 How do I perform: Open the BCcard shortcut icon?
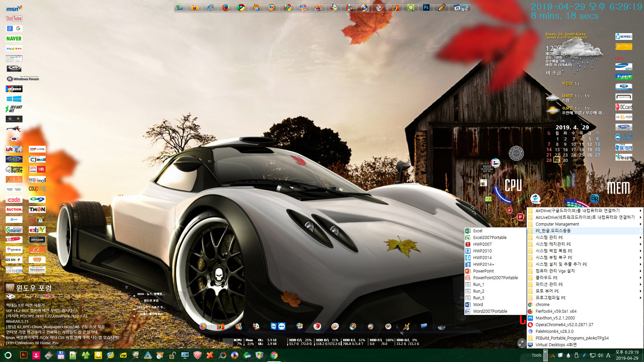[x=624, y=107]
